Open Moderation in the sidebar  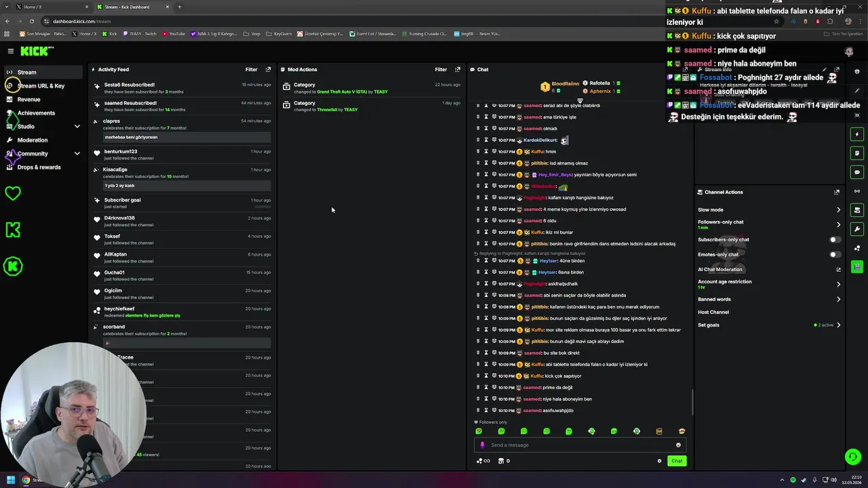(x=33, y=140)
